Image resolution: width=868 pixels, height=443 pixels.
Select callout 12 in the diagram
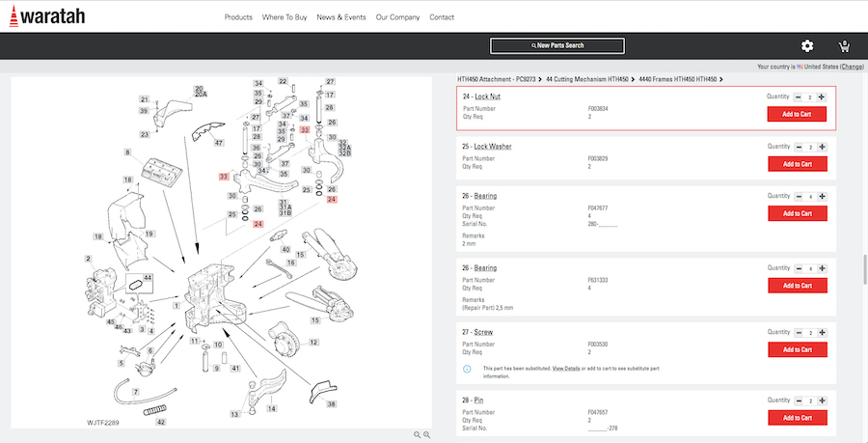click(313, 343)
